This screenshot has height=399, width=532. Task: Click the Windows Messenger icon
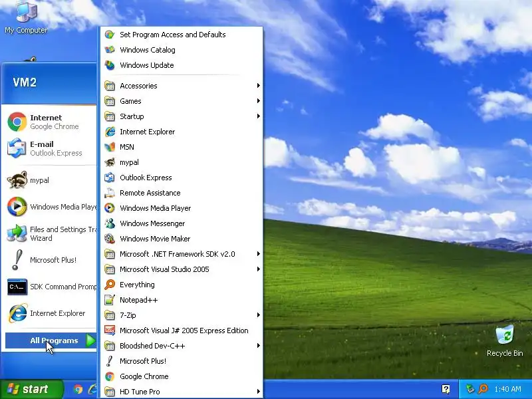point(110,223)
